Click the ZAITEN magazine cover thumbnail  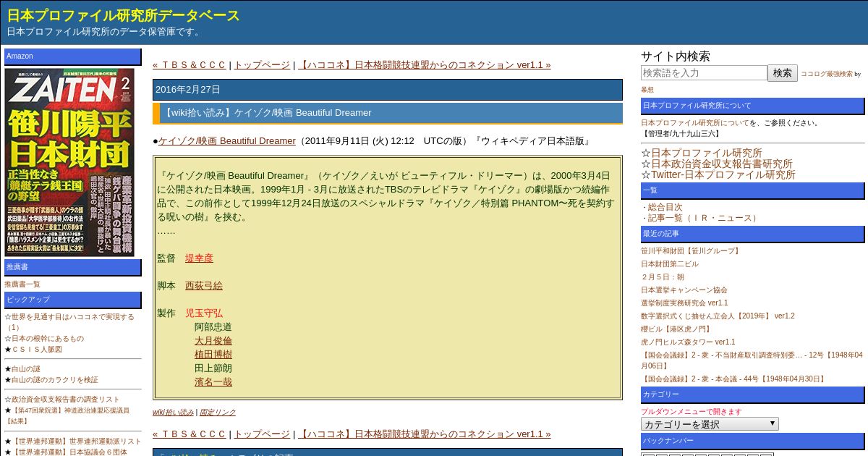tap(69, 162)
